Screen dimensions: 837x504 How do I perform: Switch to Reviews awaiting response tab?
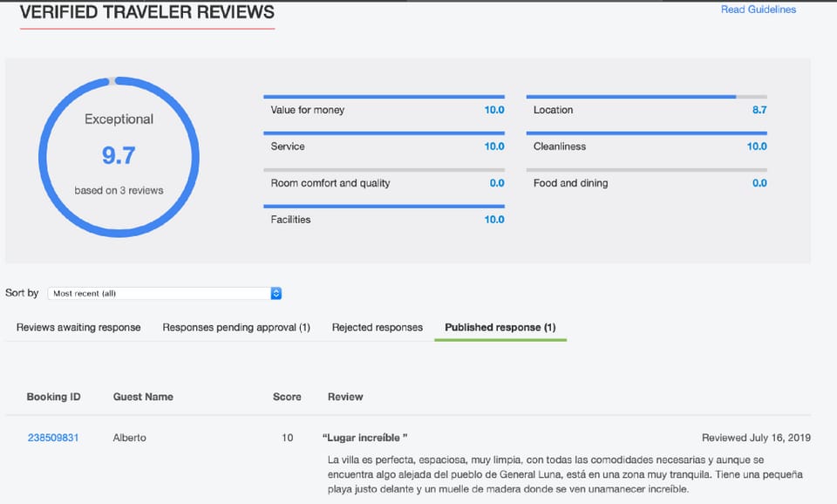pos(78,327)
